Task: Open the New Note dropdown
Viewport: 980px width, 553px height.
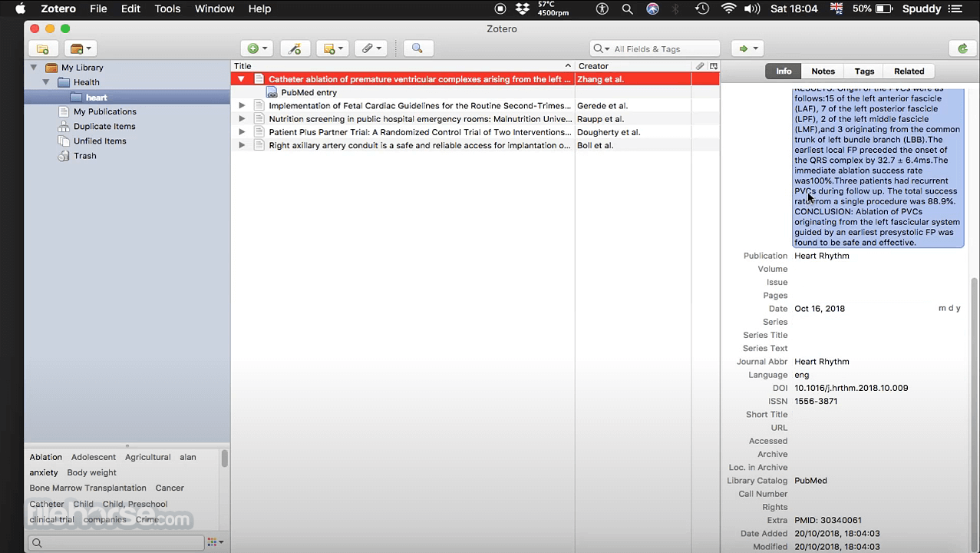Action: pyautogui.click(x=333, y=48)
